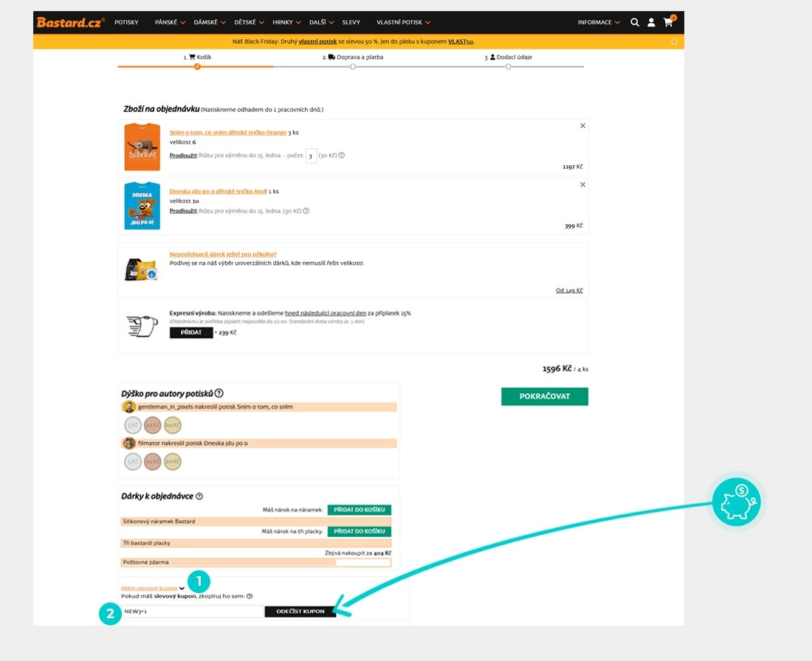
Task: Click the user account icon
Action: [x=651, y=22]
